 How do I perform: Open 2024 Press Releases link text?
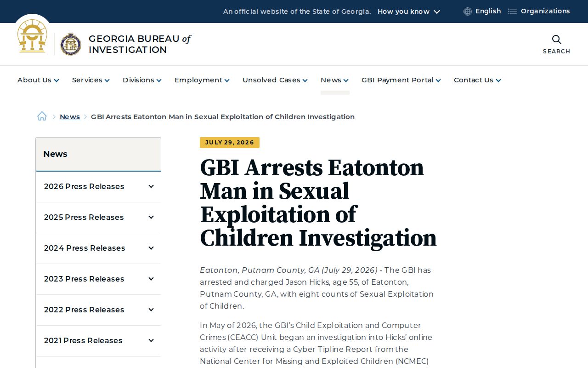85,248
